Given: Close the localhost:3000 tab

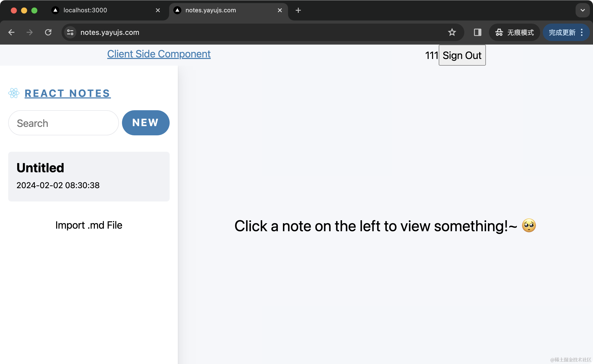Looking at the screenshot, I should point(158,10).
